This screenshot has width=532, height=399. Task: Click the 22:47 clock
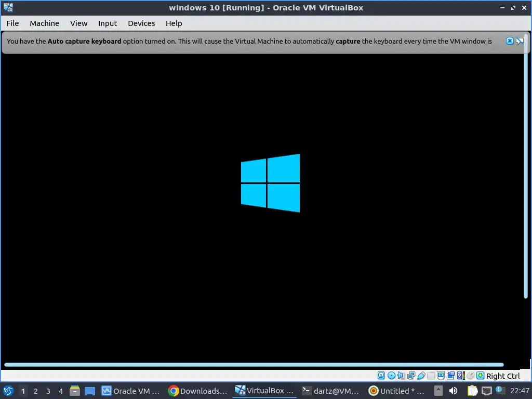[520, 391]
